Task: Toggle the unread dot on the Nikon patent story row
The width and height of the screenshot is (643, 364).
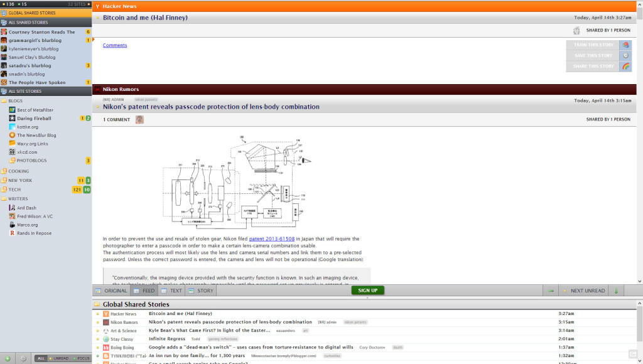Action: [97, 322]
